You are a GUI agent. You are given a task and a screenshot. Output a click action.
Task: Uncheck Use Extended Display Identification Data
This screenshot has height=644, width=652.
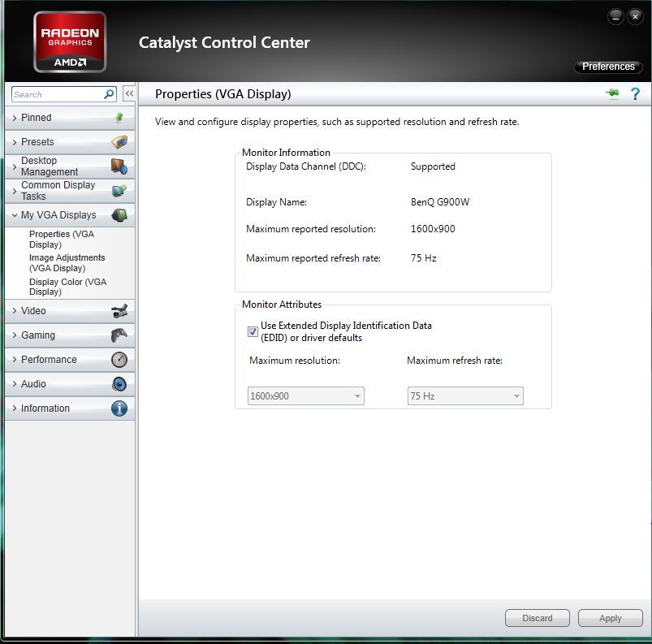tap(253, 331)
